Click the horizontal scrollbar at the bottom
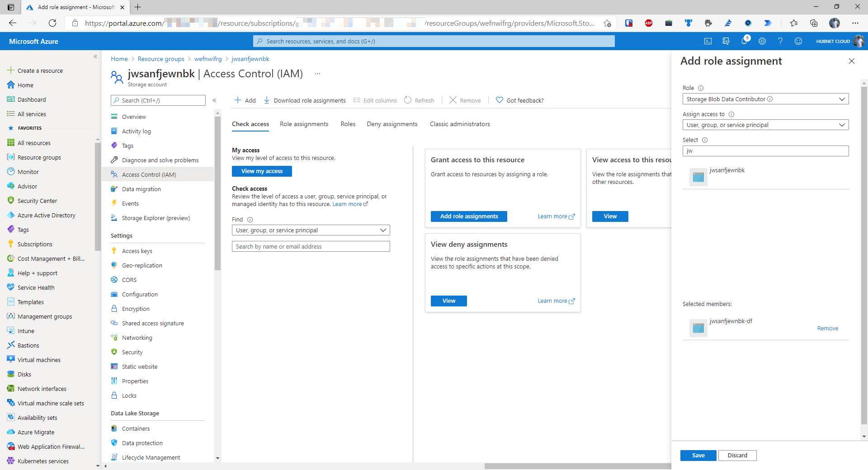This screenshot has width=868, height=470. (577, 466)
